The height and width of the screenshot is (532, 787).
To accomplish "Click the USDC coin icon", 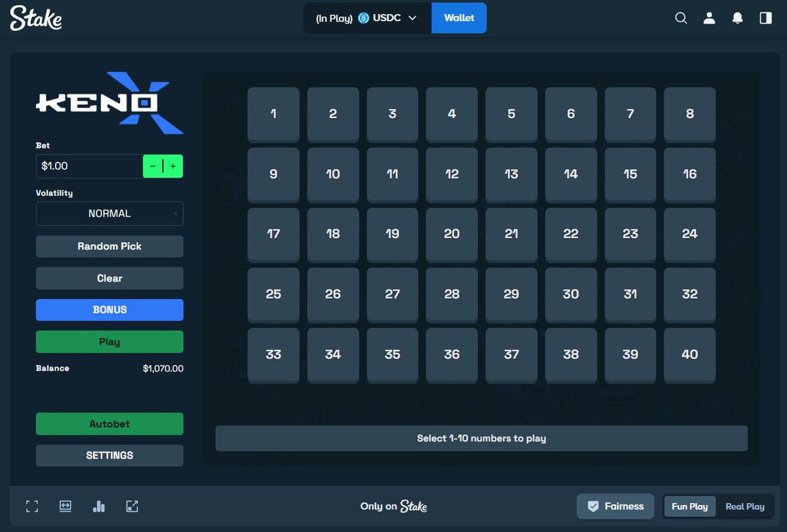I will pos(363,18).
